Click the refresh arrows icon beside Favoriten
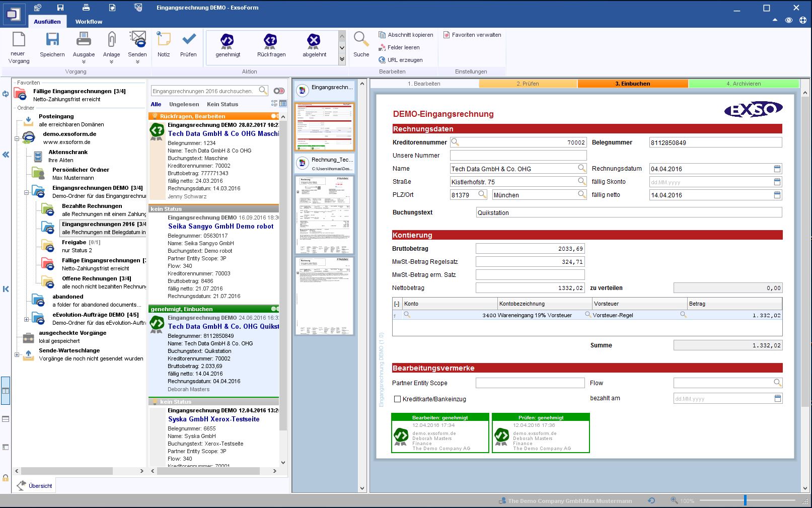This screenshot has height=508, width=812. point(6,94)
